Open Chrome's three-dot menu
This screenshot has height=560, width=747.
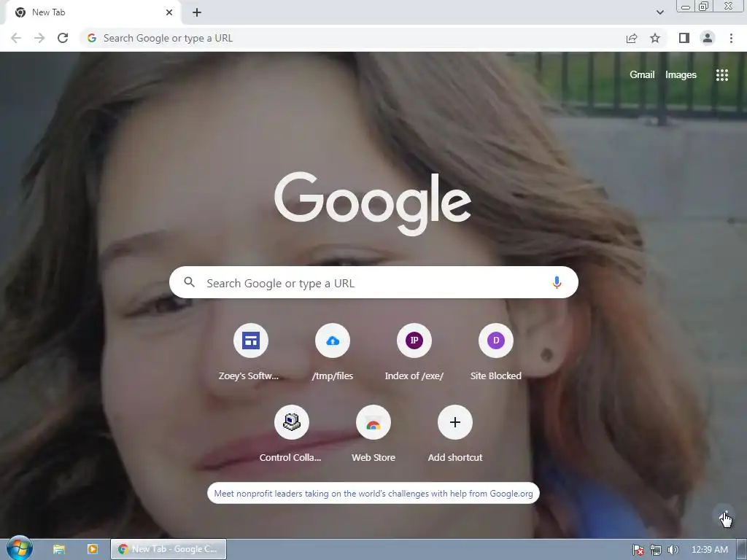731,38
